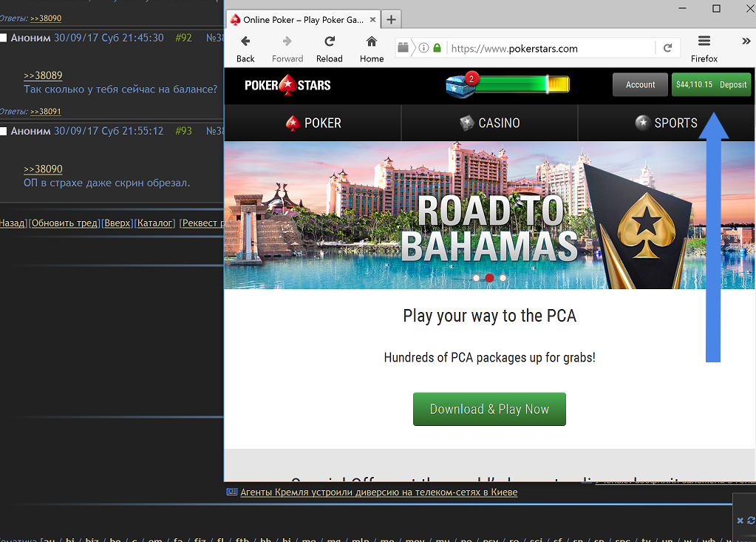Image resolution: width=756 pixels, height=542 pixels.
Task: Click the $44,110.15 Deposit button
Action: [711, 85]
